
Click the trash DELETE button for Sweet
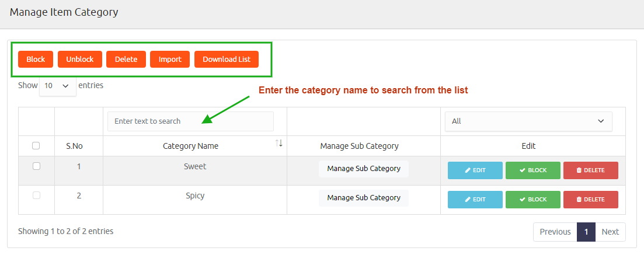(x=591, y=170)
